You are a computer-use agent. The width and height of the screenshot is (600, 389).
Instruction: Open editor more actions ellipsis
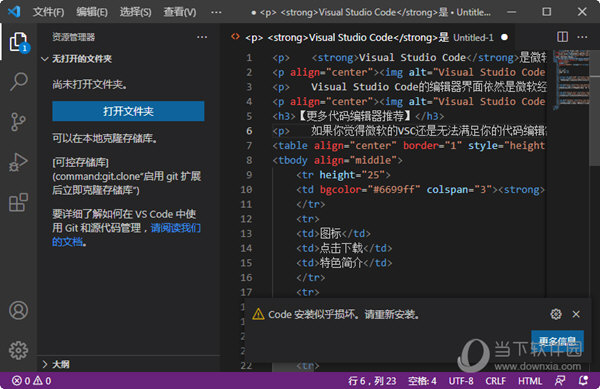[582, 37]
